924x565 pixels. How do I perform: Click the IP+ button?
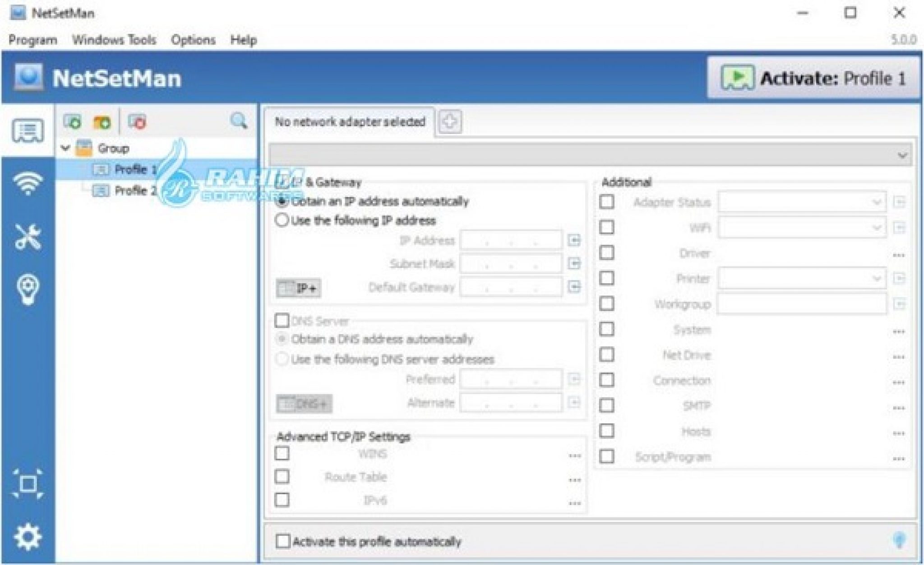click(299, 287)
